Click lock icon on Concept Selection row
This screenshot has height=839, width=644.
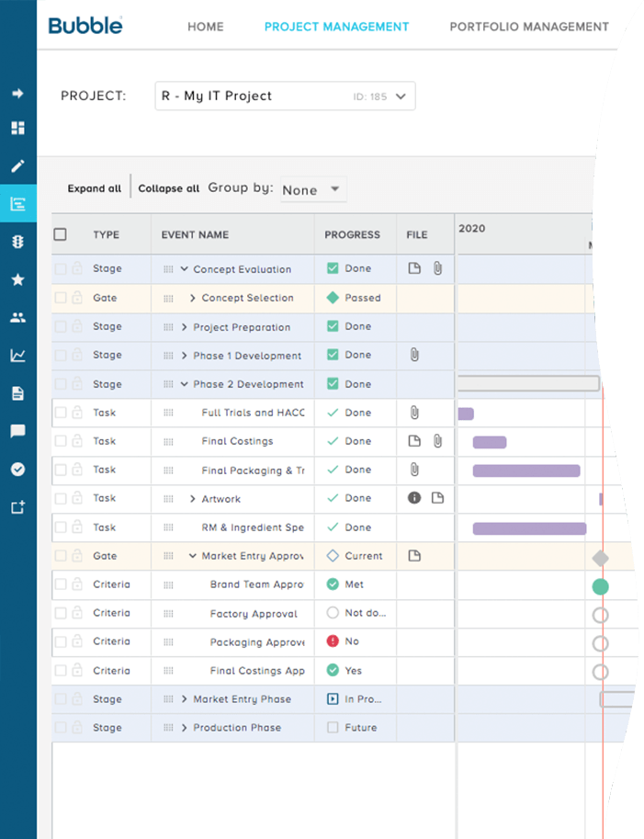(x=77, y=298)
